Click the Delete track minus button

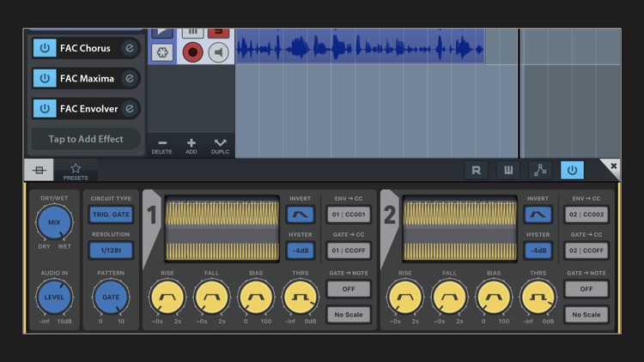pyautogui.click(x=161, y=146)
